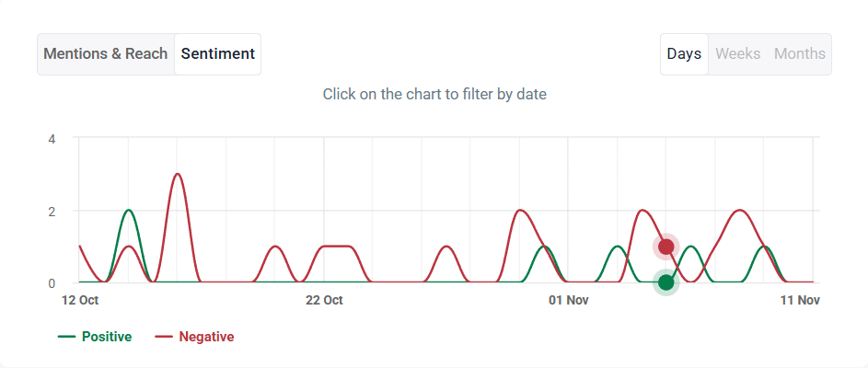Screen dimensions: 868x368
Task: Click the highlighted red Negative data point
Action: point(665,247)
